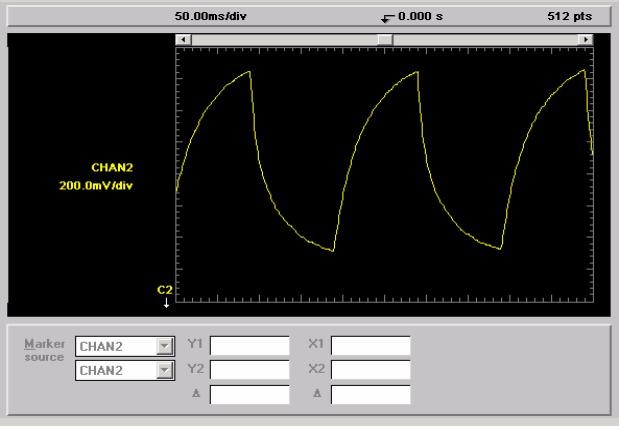Image resolution: width=619 pixels, height=426 pixels.
Task: Click the X delta triangle symbol
Action: pyautogui.click(x=318, y=394)
